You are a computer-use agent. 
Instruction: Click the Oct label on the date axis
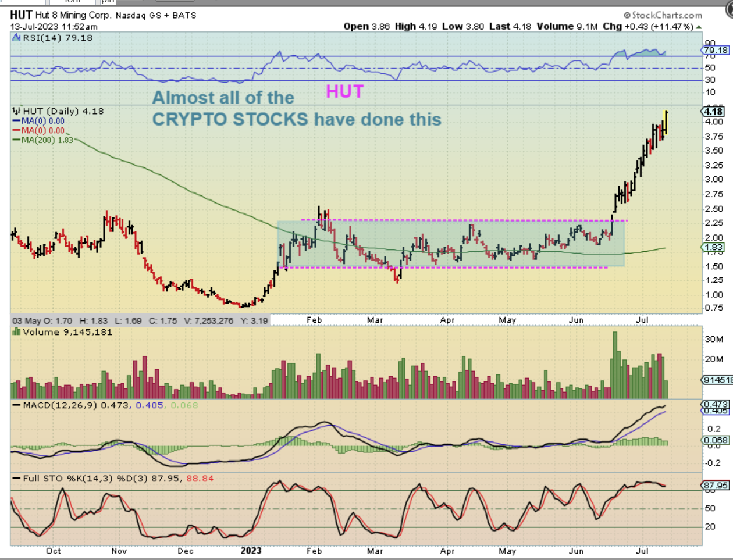[x=54, y=550]
